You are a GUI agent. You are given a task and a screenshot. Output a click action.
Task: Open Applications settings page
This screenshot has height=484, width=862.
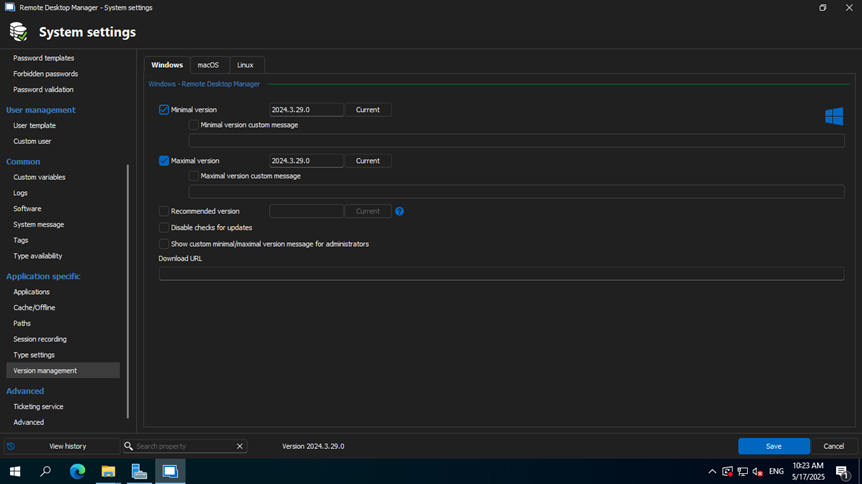(x=31, y=292)
